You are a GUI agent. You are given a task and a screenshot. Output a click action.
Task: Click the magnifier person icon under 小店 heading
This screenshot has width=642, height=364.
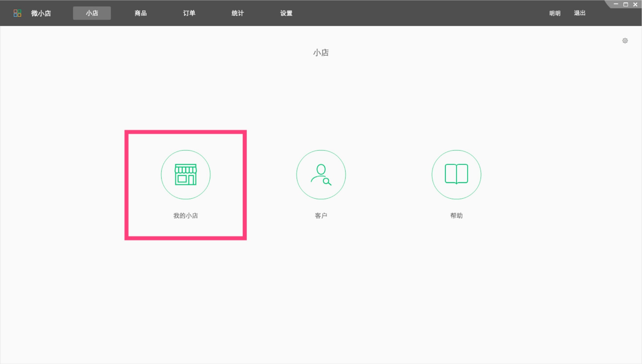click(321, 174)
